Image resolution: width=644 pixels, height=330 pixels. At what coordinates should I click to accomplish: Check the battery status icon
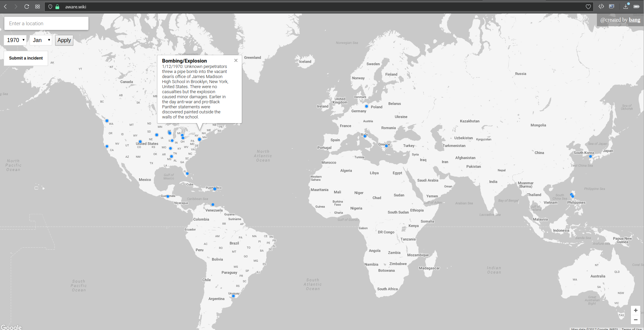coord(636,6)
